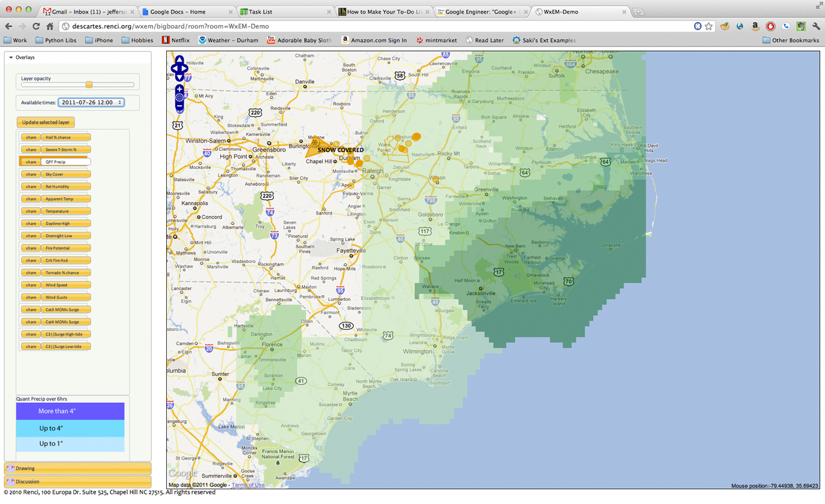Click the map zoom out minus button
Screen dimensions: 825x504
pos(179,107)
